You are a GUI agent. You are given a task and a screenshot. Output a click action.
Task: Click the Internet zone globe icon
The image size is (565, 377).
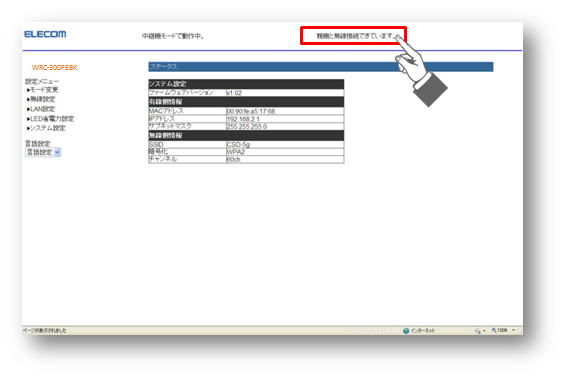pos(406,331)
